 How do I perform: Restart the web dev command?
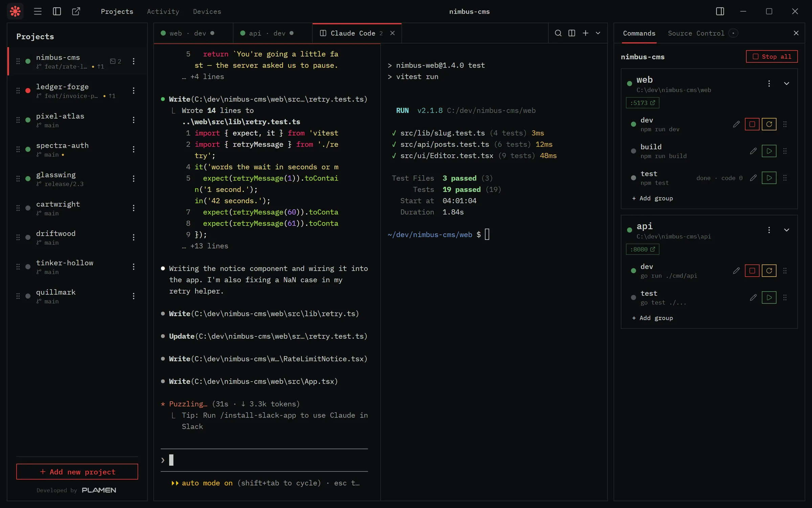(x=769, y=124)
